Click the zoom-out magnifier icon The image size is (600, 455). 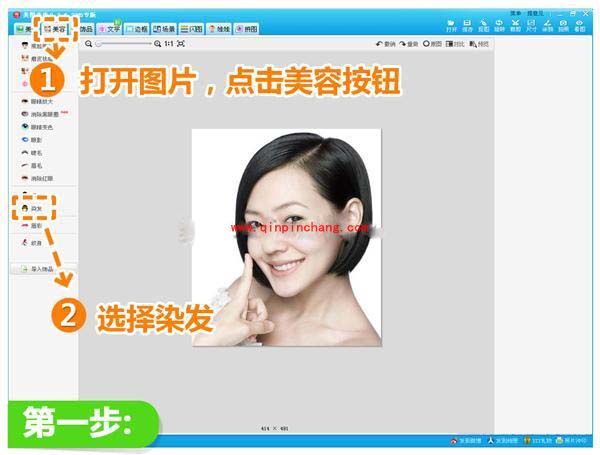pyautogui.click(x=88, y=44)
